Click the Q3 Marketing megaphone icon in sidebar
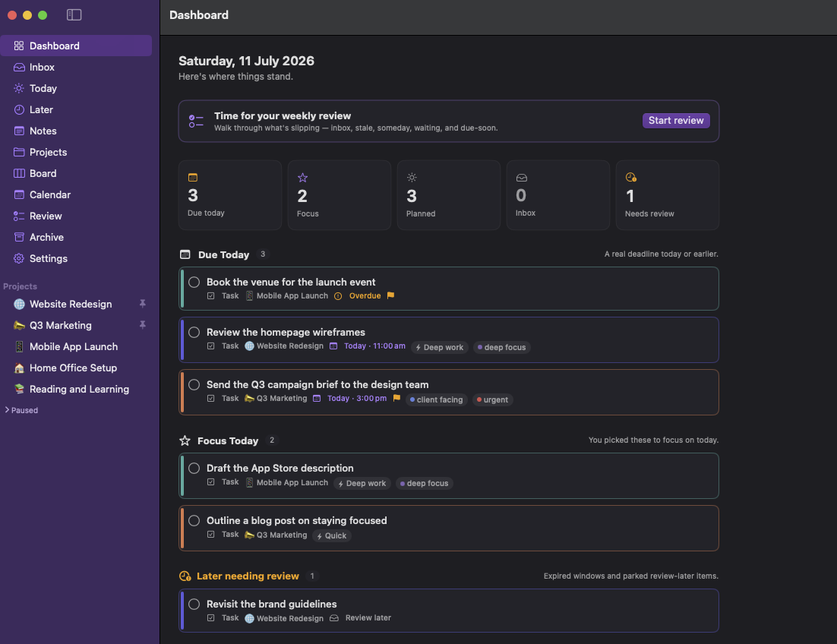Image resolution: width=837 pixels, height=644 pixels. pos(19,326)
